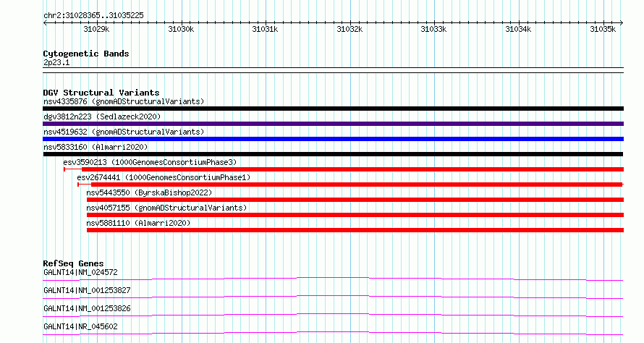Click the purple bar for dgv3812n223
644x343 pixels.
point(333,124)
